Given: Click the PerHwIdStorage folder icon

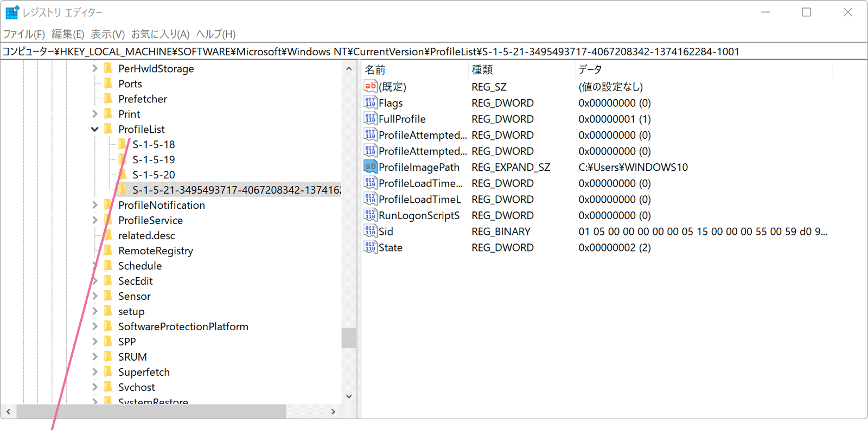Looking at the screenshot, I should [108, 68].
